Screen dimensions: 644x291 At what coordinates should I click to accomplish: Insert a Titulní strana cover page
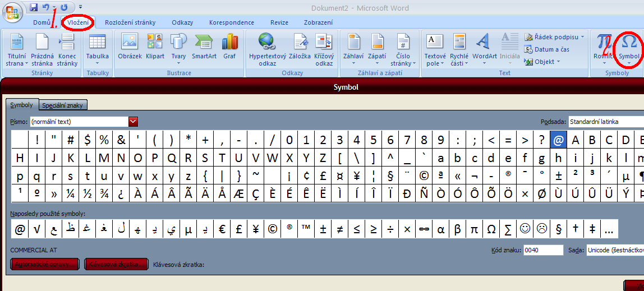[16, 50]
